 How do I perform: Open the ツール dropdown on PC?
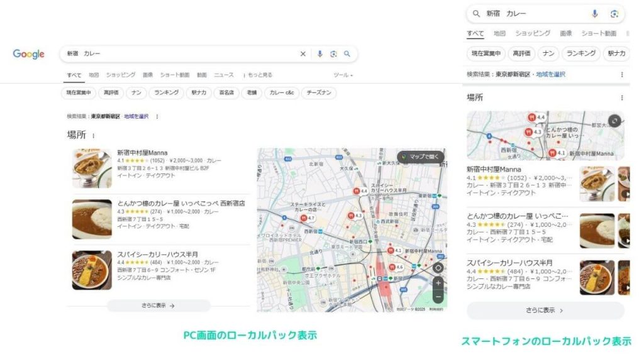click(x=343, y=75)
